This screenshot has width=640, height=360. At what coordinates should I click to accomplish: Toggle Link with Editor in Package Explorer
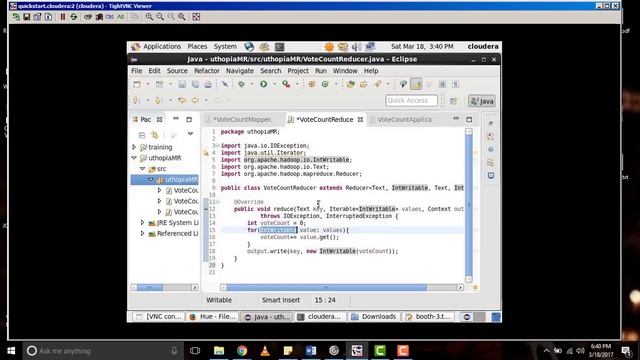(x=155, y=135)
